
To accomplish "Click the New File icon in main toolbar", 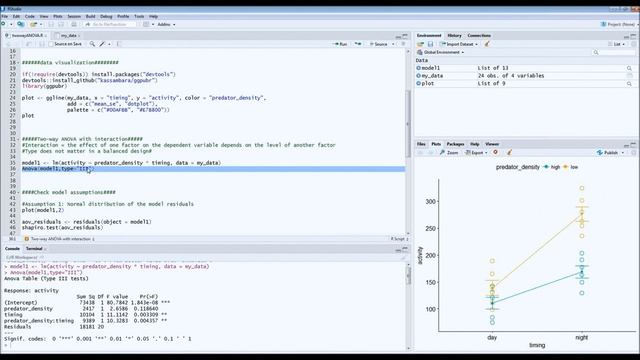I will [4, 24].
